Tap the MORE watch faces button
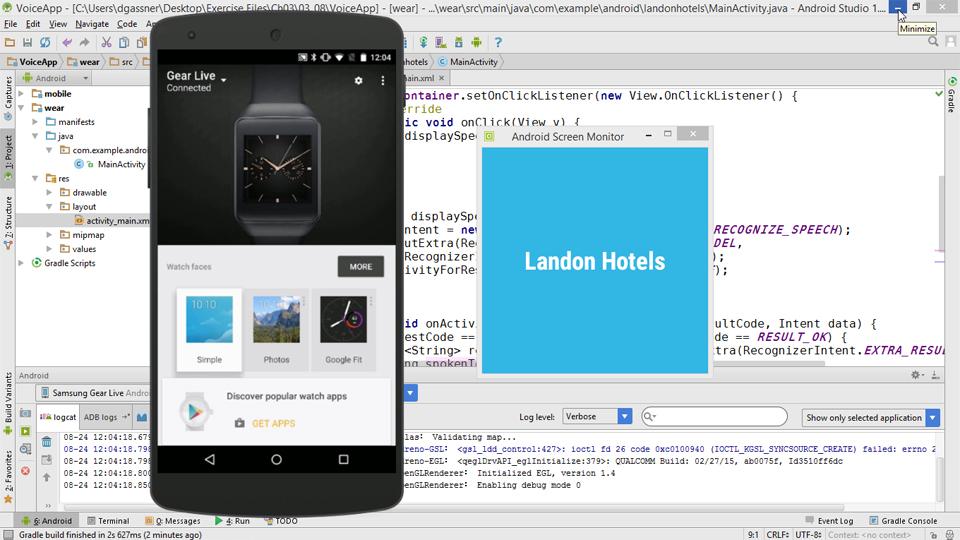 pyautogui.click(x=361, y=267)
